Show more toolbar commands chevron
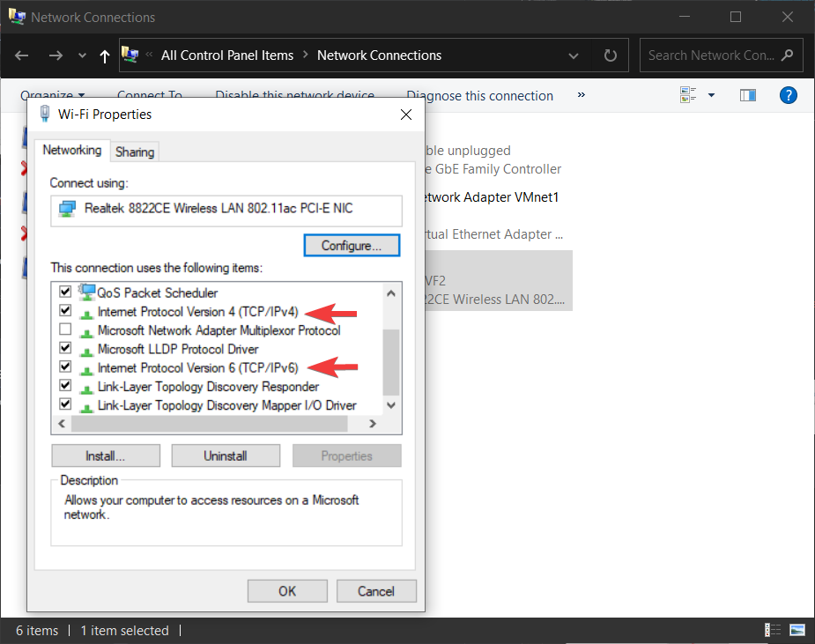Image resolution: width=815 pixels, height=644 pixels. click(x=582, y=94)
